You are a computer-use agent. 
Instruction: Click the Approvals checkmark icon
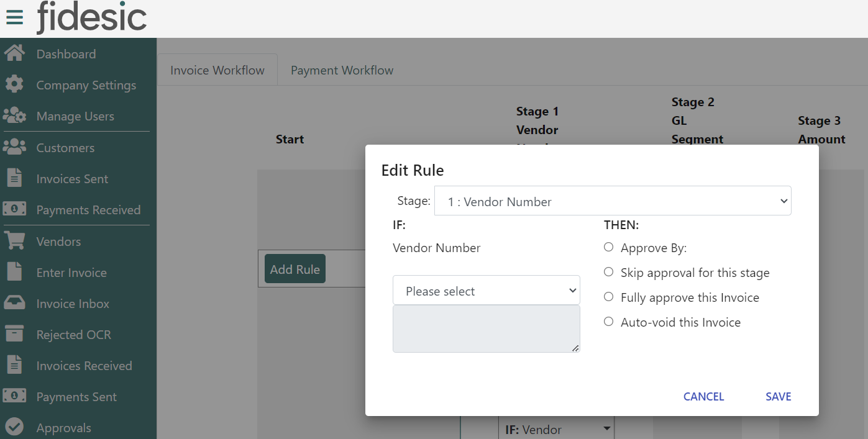[x=14, y=428]
